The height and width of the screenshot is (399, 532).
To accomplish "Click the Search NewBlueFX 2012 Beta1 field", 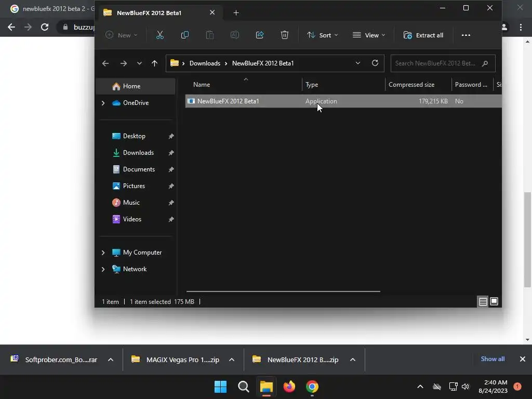I will [x=443, y=63].
